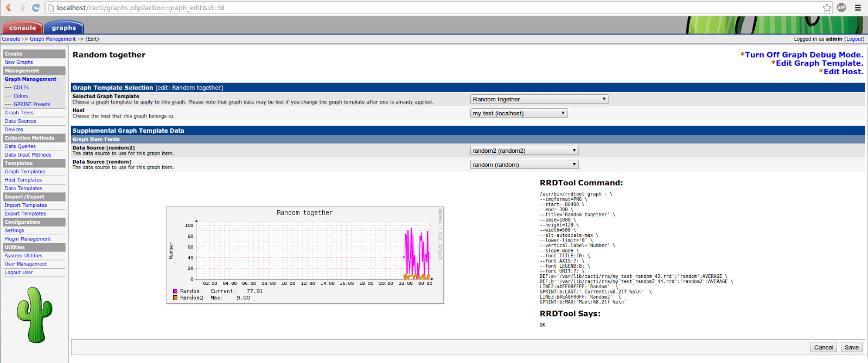Open Host Templates in sidebar
The width and height of the screenshot is (868, 363).
(x=23, y=180)
